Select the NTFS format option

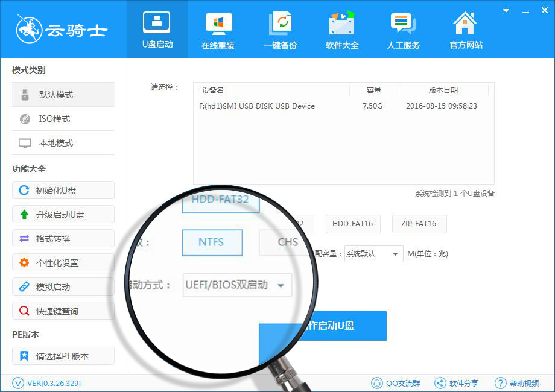[212, 242]
